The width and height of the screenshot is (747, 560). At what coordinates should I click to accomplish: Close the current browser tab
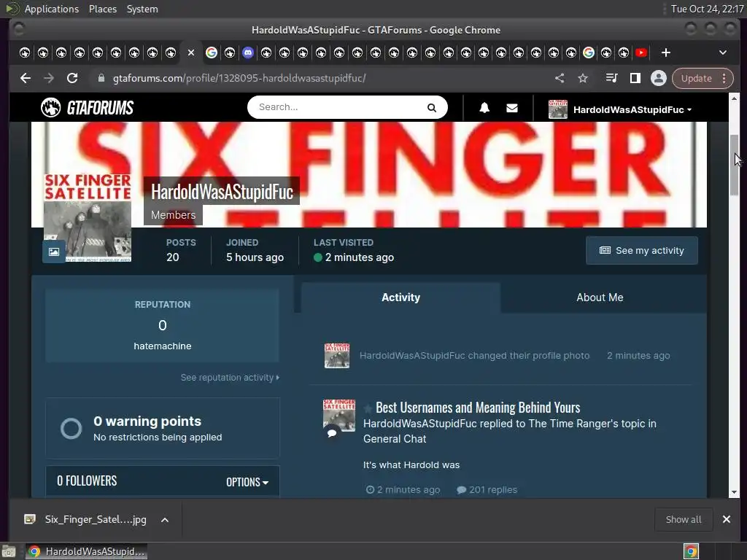pos(191,52)
